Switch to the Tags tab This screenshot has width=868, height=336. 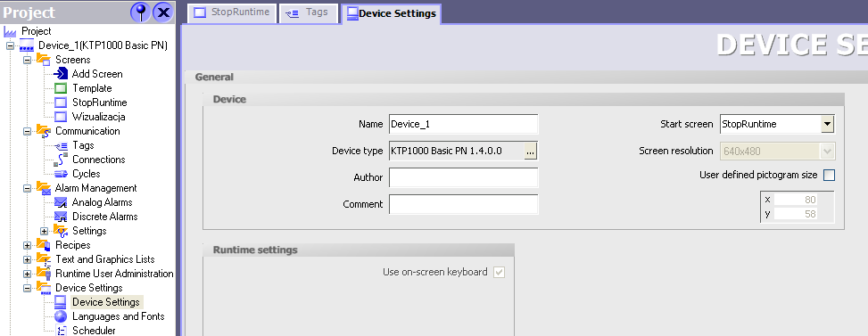tap(309, 12)
